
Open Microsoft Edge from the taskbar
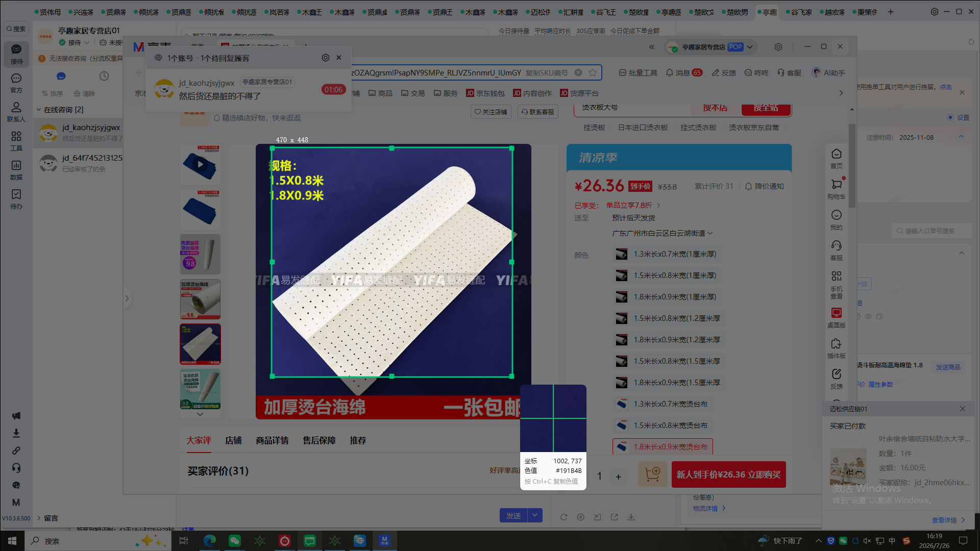click(209, 541)
